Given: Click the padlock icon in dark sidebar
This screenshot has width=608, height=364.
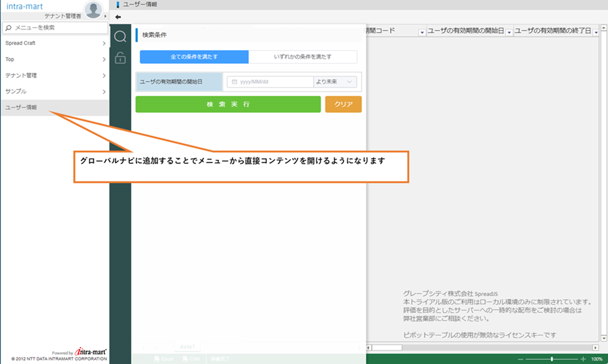Looking at the screenshot, I should click(120, 58).
